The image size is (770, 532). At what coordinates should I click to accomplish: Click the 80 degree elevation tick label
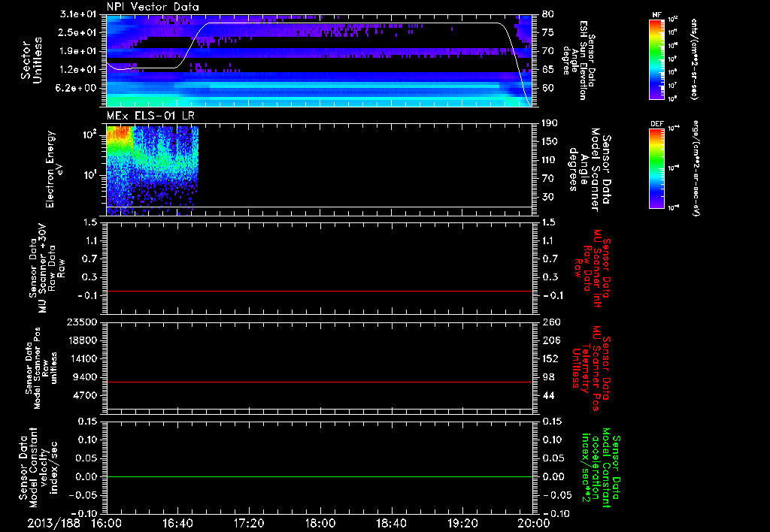tap(548, 14)
